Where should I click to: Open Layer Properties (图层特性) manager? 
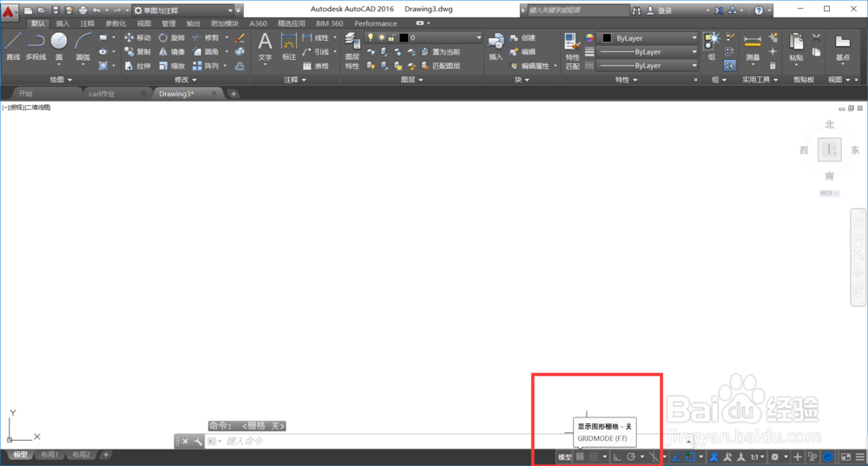click(x=352, y=49)
